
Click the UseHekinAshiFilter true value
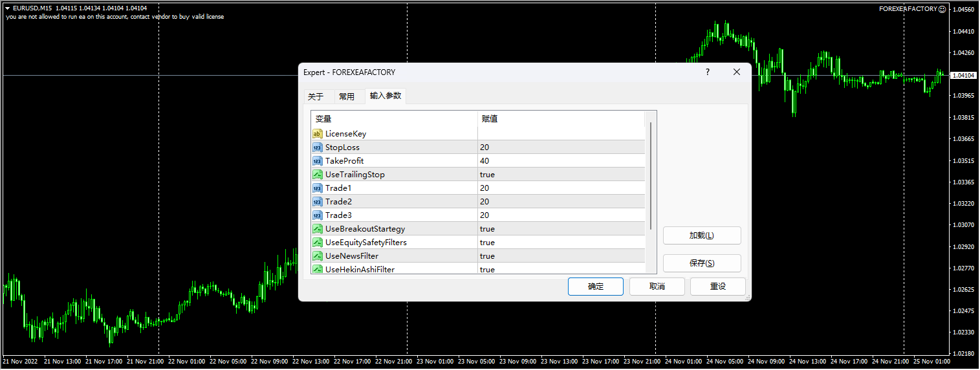pyautogui.click(x=487, y=270)
